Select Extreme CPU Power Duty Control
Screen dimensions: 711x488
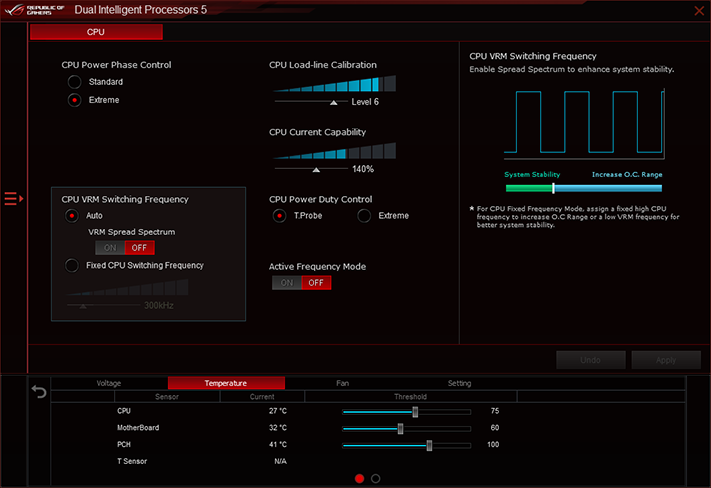[x=364, y=216]
